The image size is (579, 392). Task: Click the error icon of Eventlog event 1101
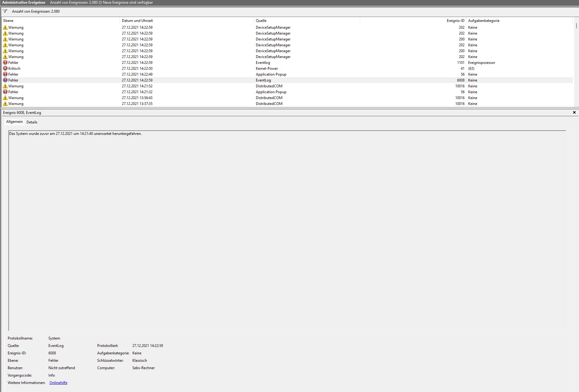pyautogui.click(x=5, y=63)
